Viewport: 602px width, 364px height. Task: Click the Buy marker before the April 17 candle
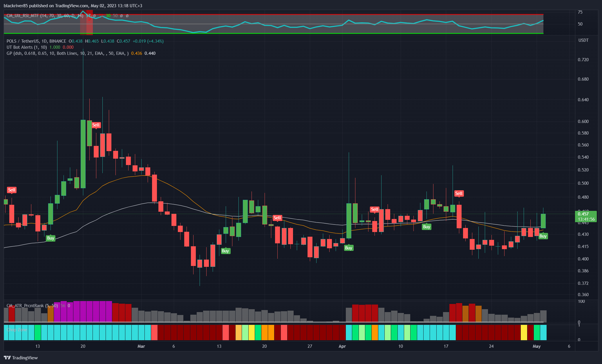426,227
